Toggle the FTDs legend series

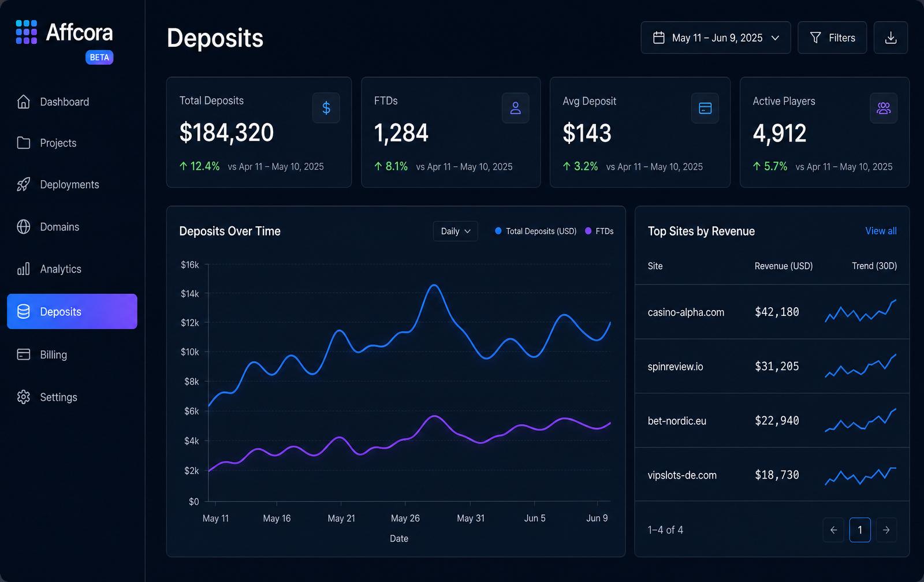pyautogui.click(x=599, y=231)
